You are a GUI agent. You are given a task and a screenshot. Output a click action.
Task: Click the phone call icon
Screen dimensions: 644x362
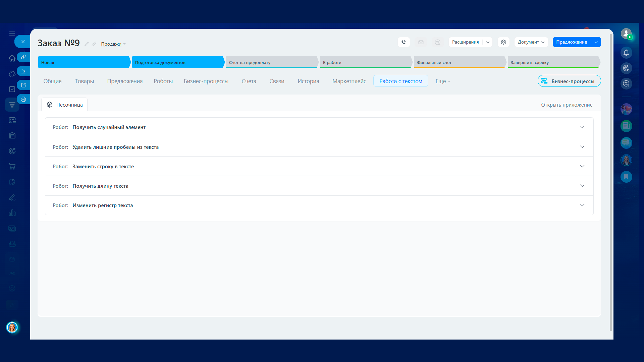pyautogui.click(x=404, y=42)
